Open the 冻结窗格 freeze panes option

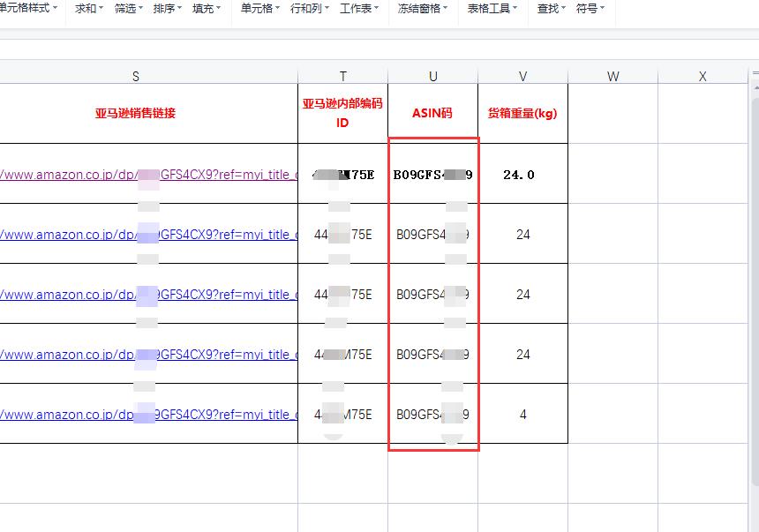point(422,8)
